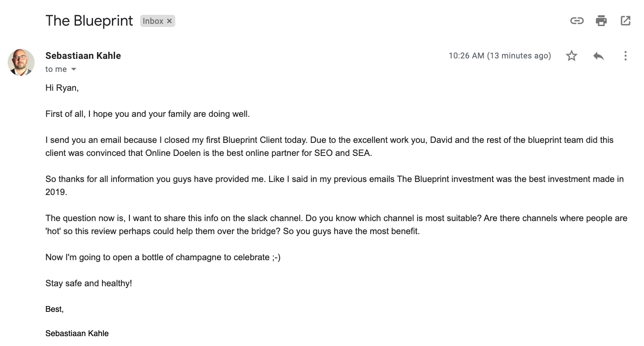Click the "Hi Ryan," greeting line
The width and height of the screenshot is (644, 346).
(62, 88)
